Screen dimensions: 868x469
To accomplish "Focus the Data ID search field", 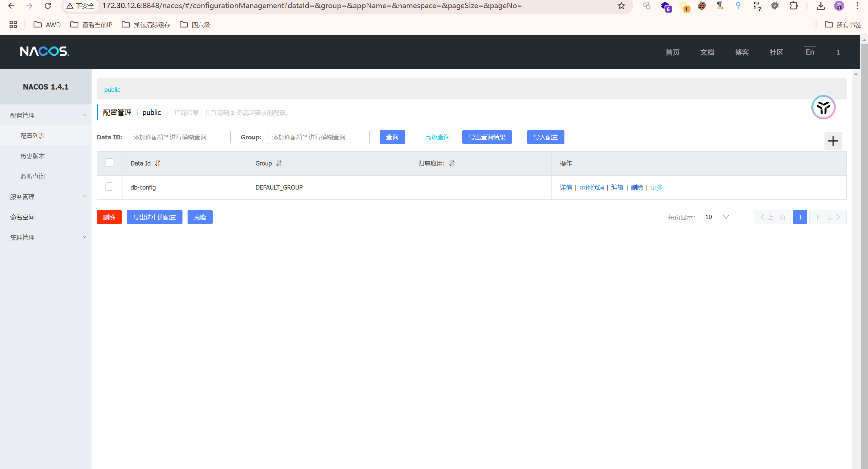I will click(179, 137).
